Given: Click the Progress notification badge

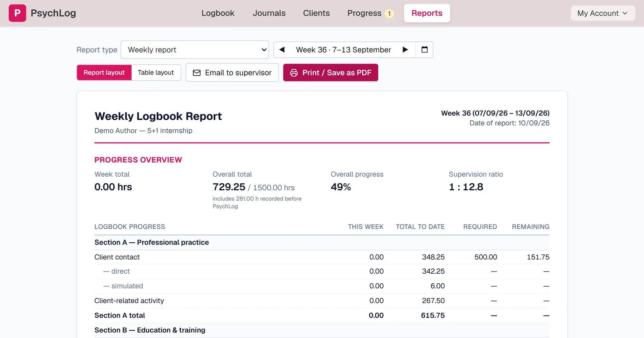Looking at the screenshot, I should [389, 14].
